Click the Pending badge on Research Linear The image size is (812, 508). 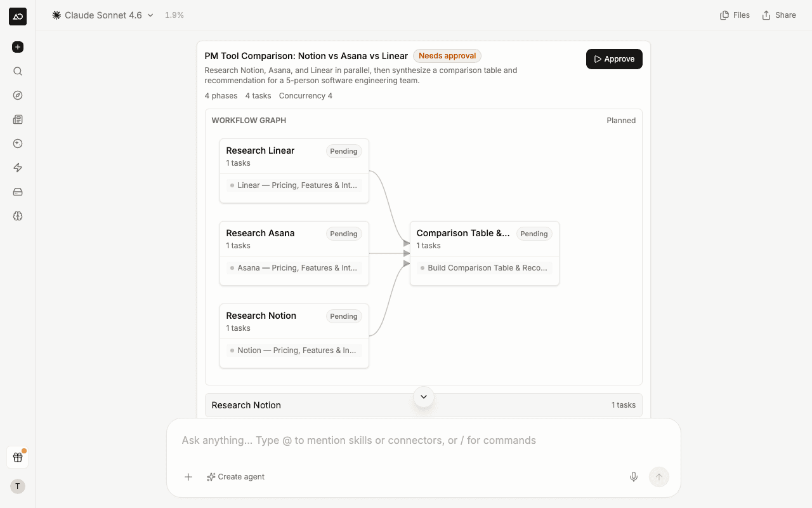344,151
